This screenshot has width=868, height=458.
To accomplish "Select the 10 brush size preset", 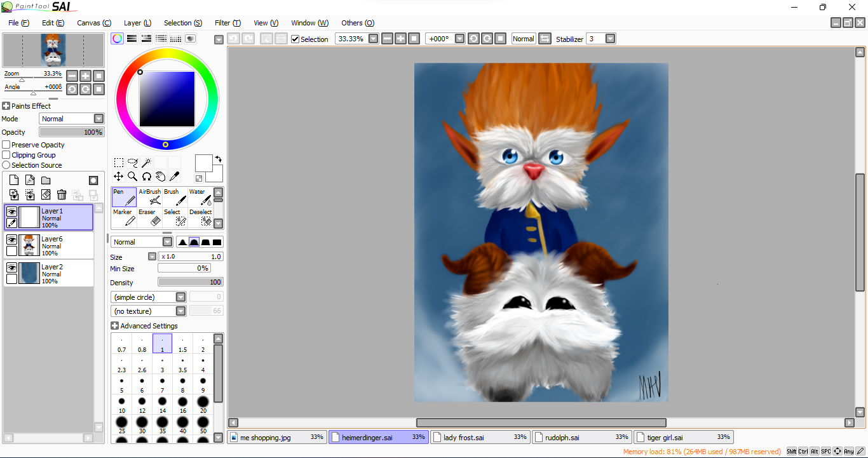I will coord(122,405).
